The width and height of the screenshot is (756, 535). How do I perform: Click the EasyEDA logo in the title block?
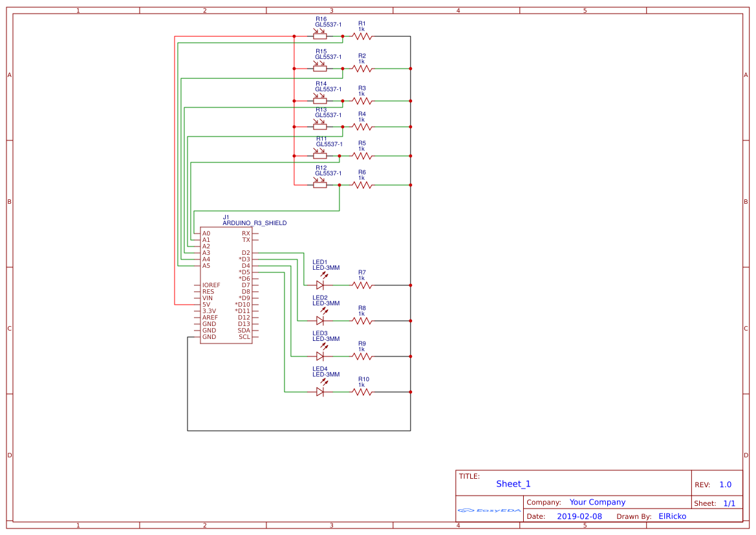click(x=488, y=510)
